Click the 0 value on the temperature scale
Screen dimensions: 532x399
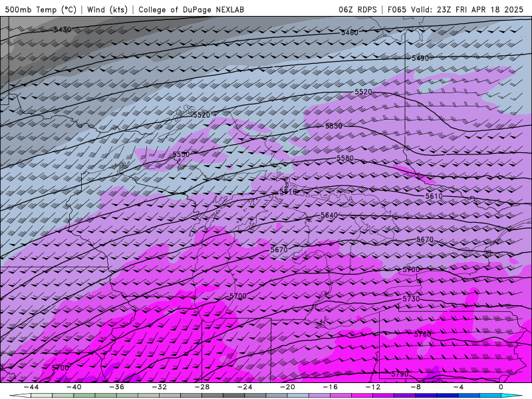[x=501, y=387]
